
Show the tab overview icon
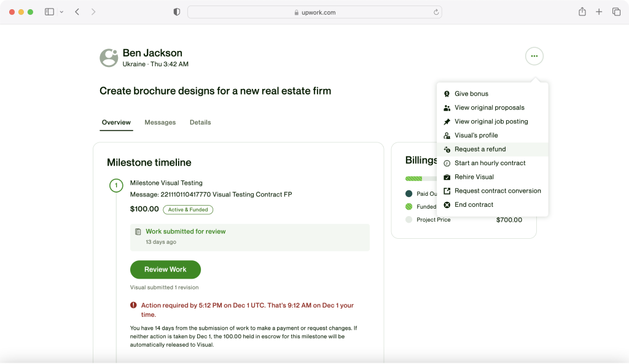[x=616, y=12]
